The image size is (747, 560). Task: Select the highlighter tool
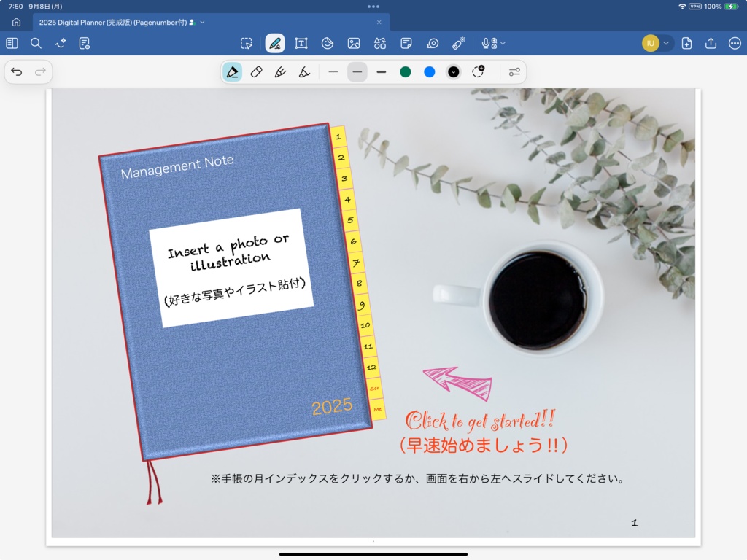tap(304, 72)
